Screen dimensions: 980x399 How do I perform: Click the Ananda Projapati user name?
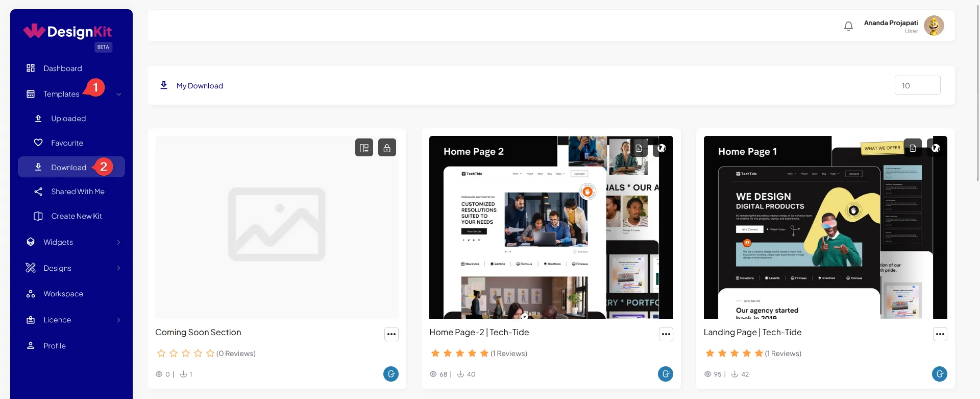(x=891, y=23)
